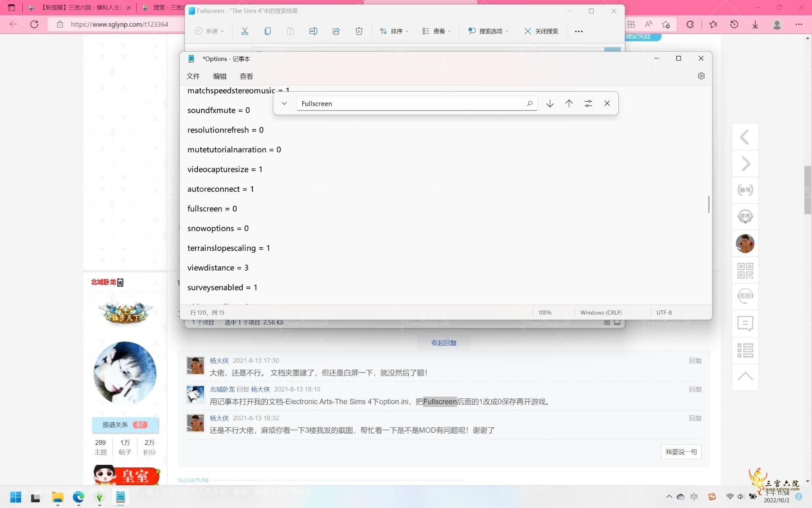Viewport: 812px width, 508px height.
Task: Open Windows Start menu
Action: 16,497
